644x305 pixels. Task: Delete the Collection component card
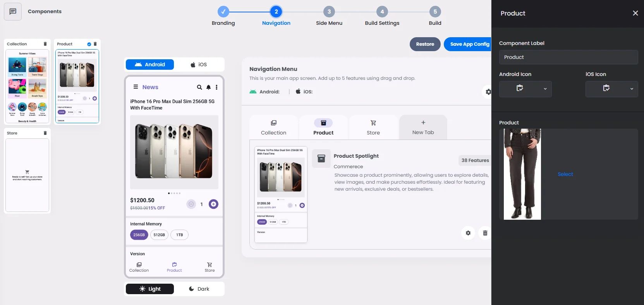click(45, 44)
